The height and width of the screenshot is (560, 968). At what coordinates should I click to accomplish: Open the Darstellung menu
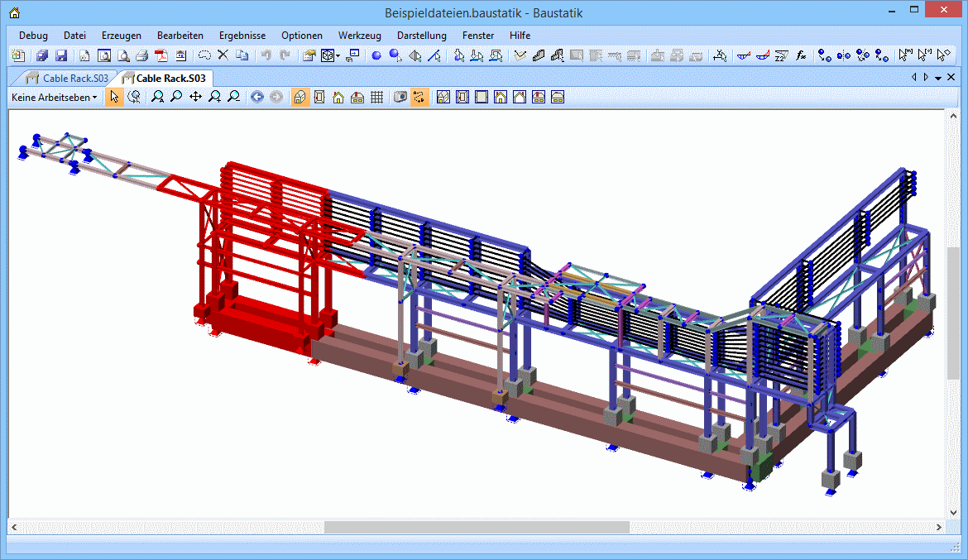pyautogui.click(x=421, y=36)
